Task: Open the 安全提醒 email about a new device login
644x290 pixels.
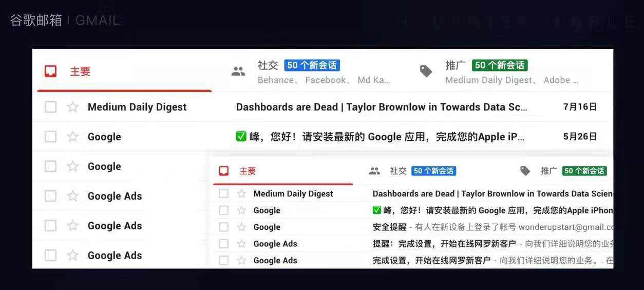Action: point(493,227)
